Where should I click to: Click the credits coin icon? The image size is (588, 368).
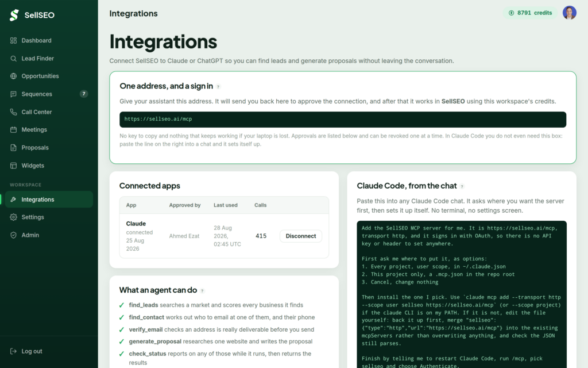[511, 13]
